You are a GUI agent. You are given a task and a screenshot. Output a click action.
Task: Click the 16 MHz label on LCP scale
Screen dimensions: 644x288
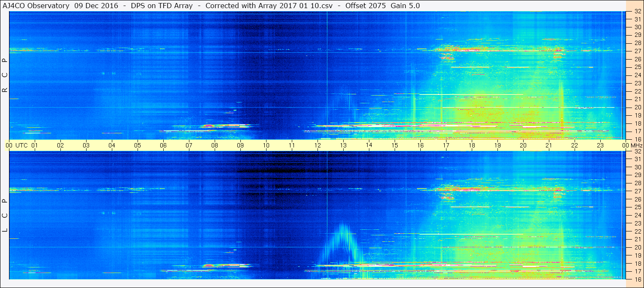click(x=637, y=279)
